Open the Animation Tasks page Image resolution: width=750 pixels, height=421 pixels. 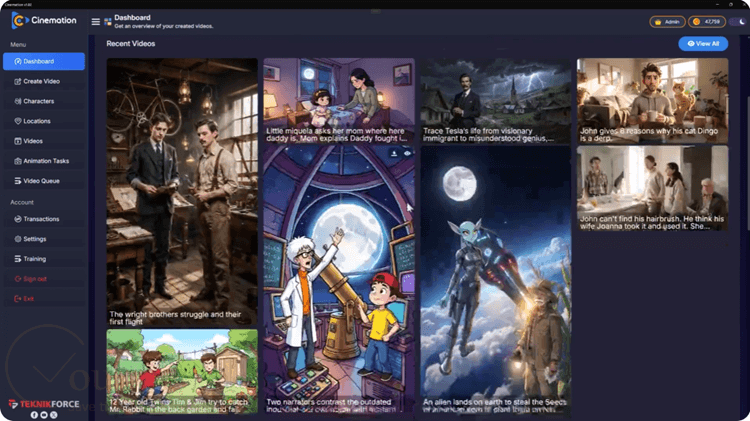click(x=44, y=161)
